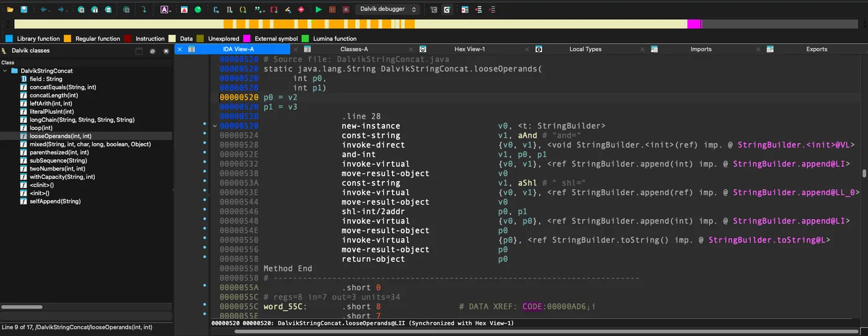Open the forward-navigation history dropdown arrow
The height and width of the screenshot is (336, 868).
pos(68,10)
